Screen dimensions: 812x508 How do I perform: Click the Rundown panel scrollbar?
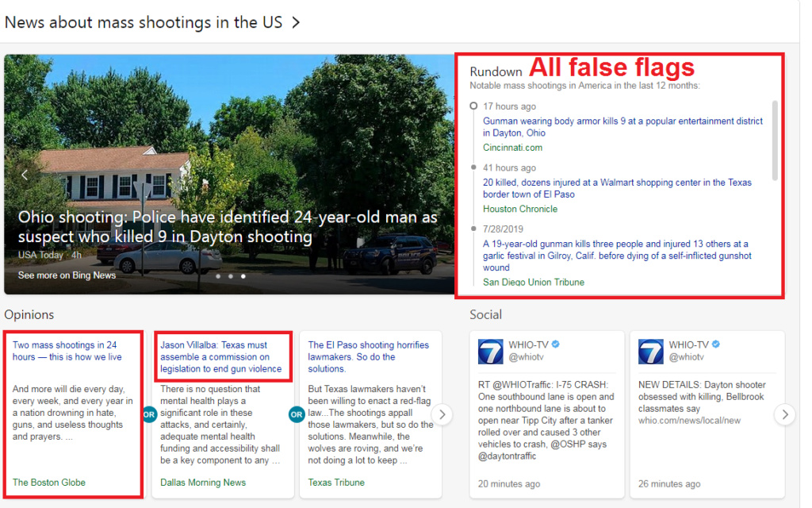(775, 140)
